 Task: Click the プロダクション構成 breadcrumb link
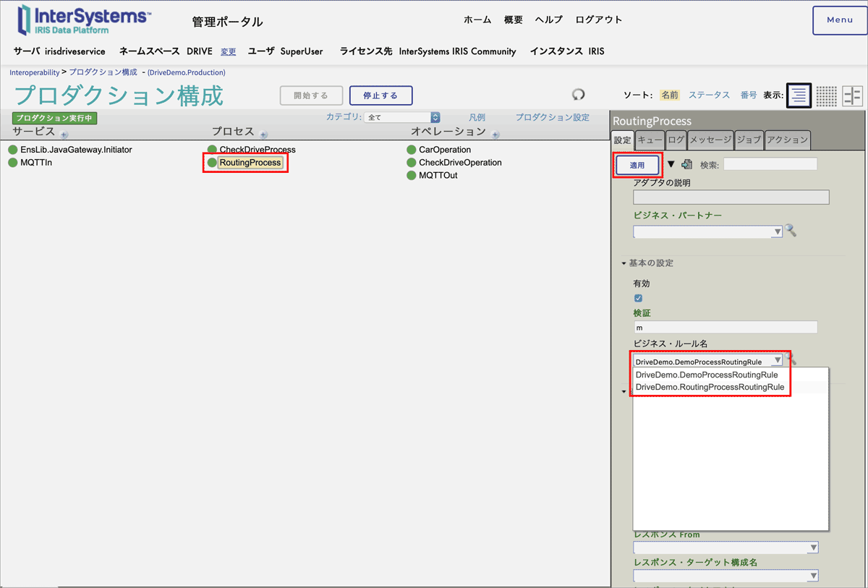(x=103, y=72)
